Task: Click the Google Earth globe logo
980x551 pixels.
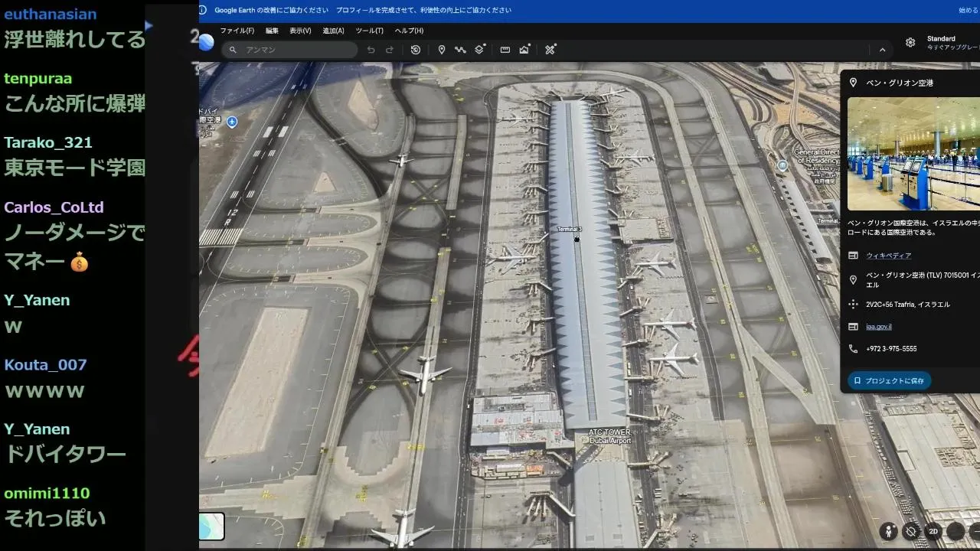Action: (x=206, y=43)
